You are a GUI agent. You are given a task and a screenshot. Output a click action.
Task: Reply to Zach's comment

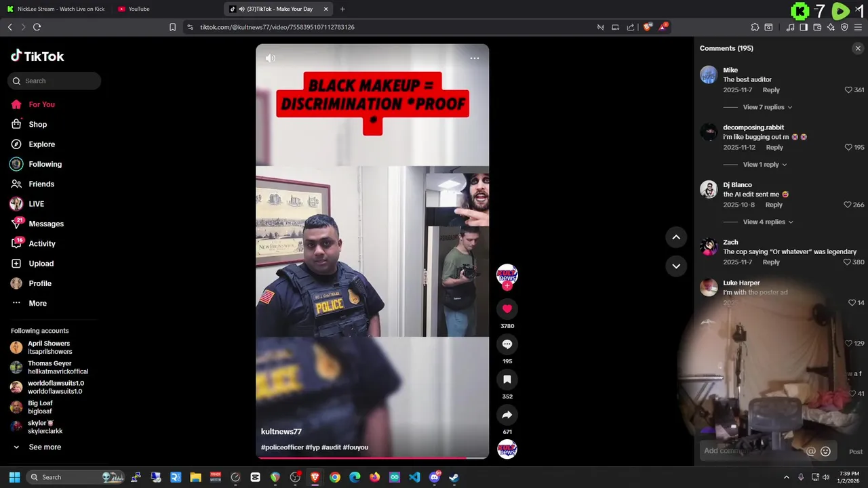[771, 262]
